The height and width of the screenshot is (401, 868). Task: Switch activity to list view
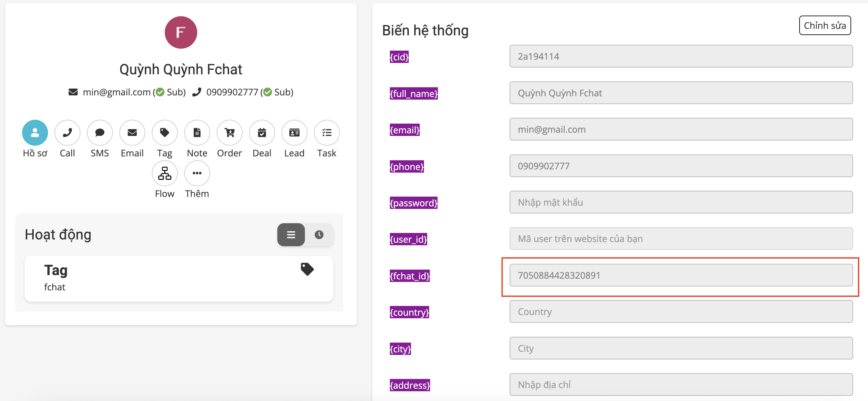pos(291,235)
